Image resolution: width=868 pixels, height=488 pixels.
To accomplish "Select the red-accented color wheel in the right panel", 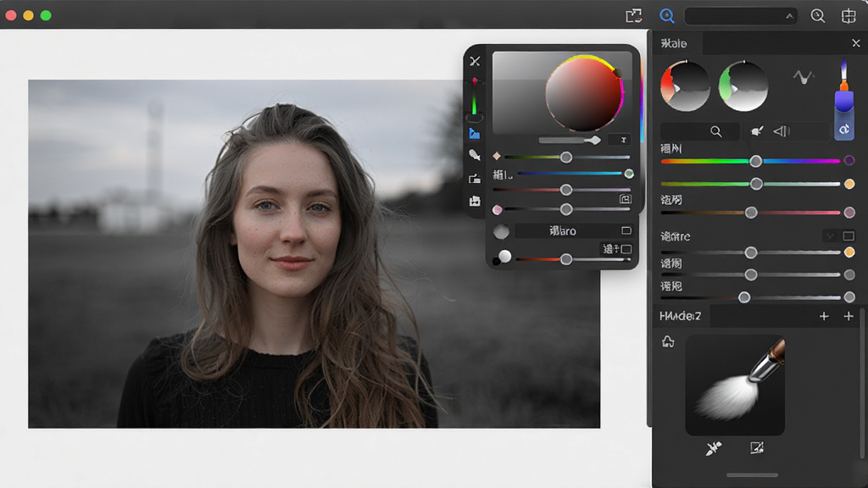I will [x=685, y=86].
